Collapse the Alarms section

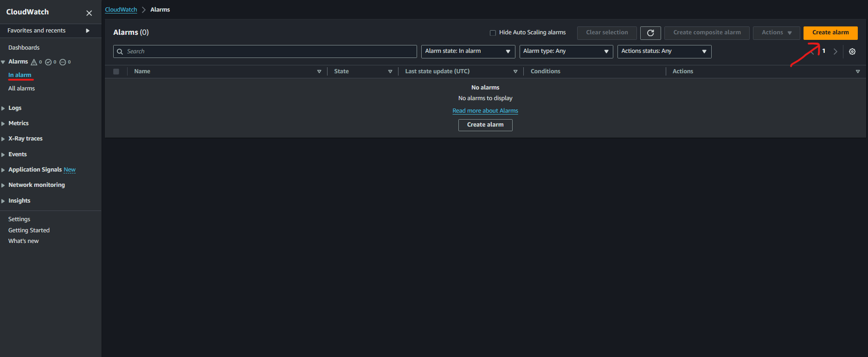pyautogui.click(x=3, y=62)
